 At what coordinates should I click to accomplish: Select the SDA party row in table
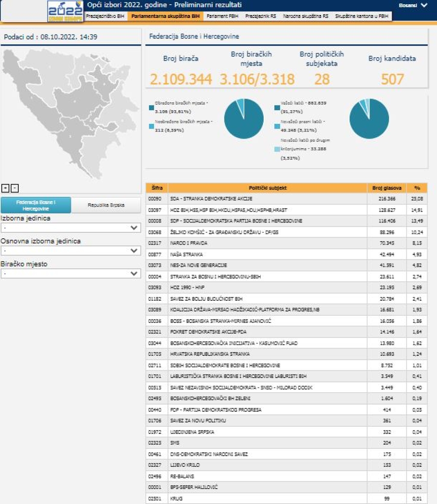click(268, 199)
